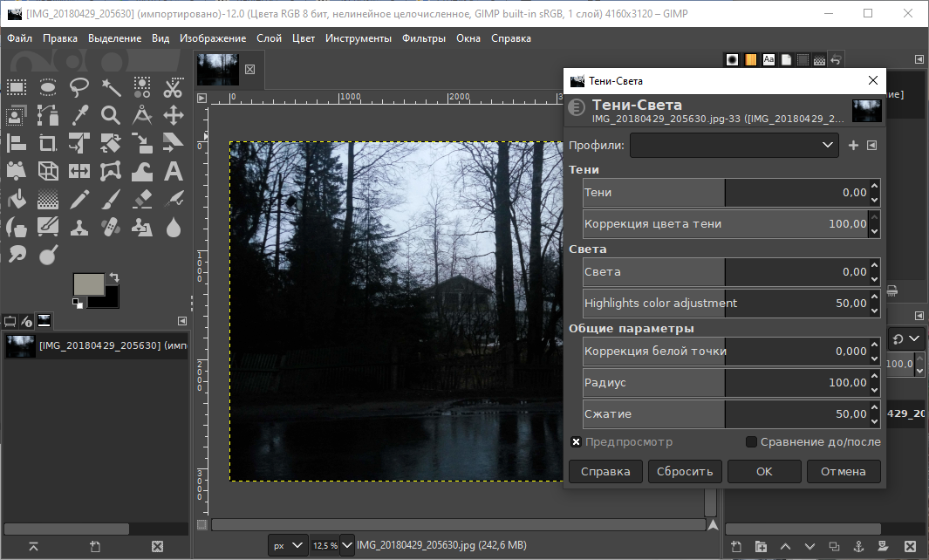The image size is (929, 560).
Task: Select the Paintbrush tool
Action: click(111, 199)
